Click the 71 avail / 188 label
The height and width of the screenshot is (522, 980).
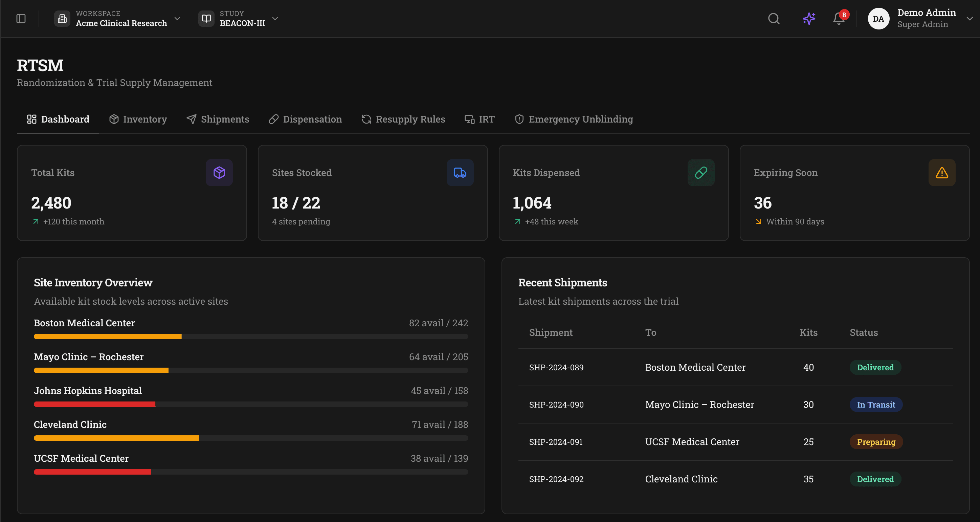click(440, 425)
